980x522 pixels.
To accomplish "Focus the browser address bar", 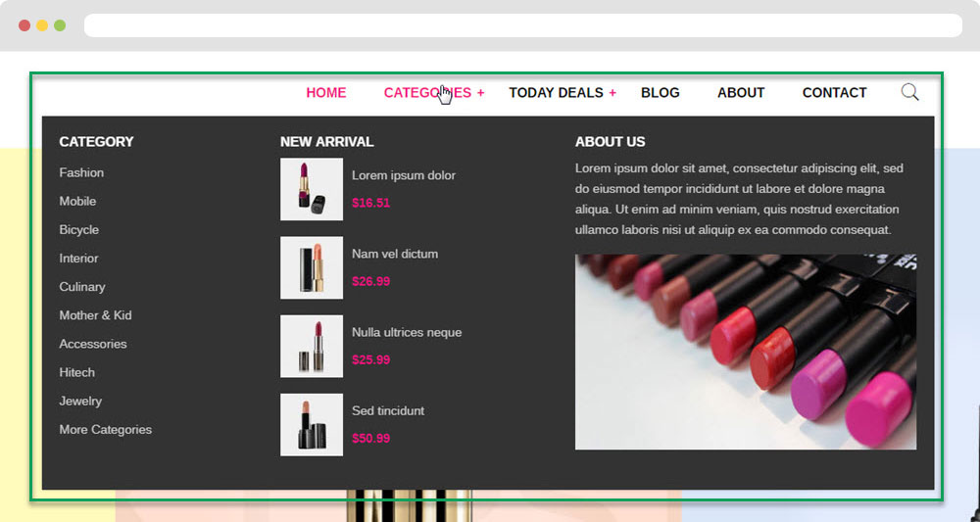I will 523,25.
